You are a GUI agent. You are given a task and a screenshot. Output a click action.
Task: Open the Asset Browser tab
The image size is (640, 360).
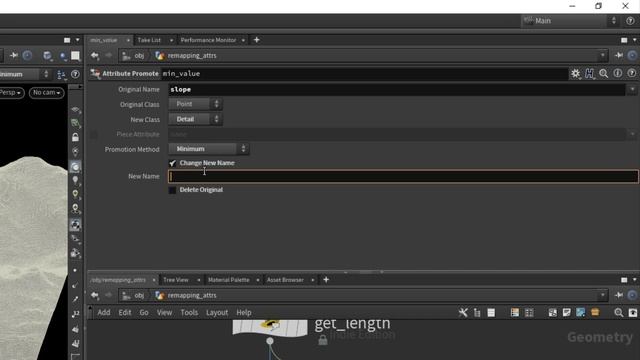click(x=285, y=280)
